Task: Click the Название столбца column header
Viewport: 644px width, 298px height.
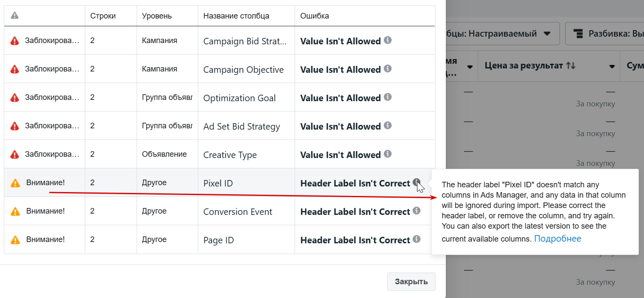Action: pyautogui.click(x=236, y=16)
